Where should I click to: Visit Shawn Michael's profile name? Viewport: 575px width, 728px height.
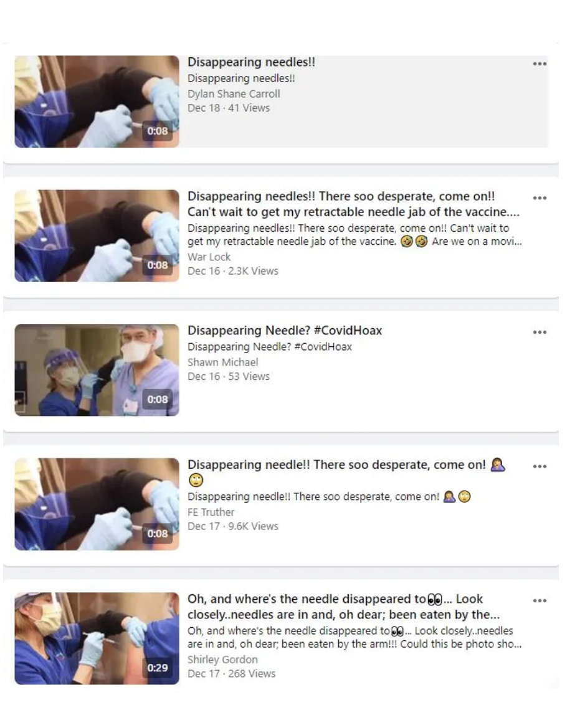click(x=222, y=362)
